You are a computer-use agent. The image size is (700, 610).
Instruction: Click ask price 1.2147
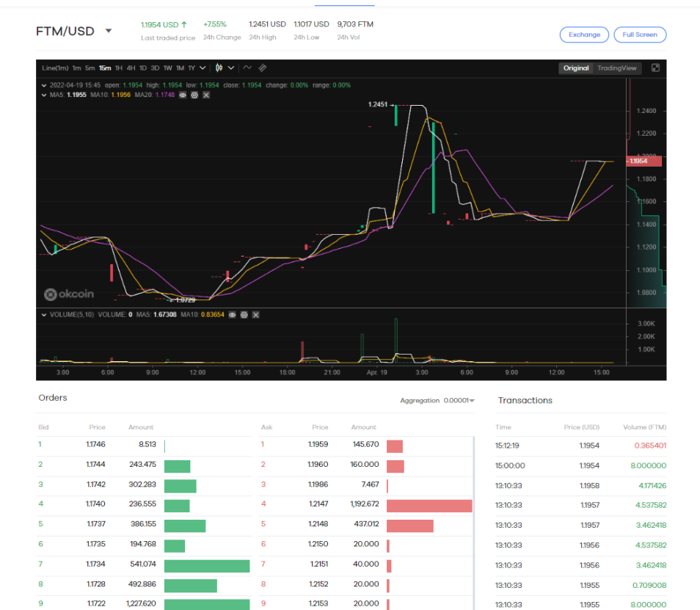(318, 504)
